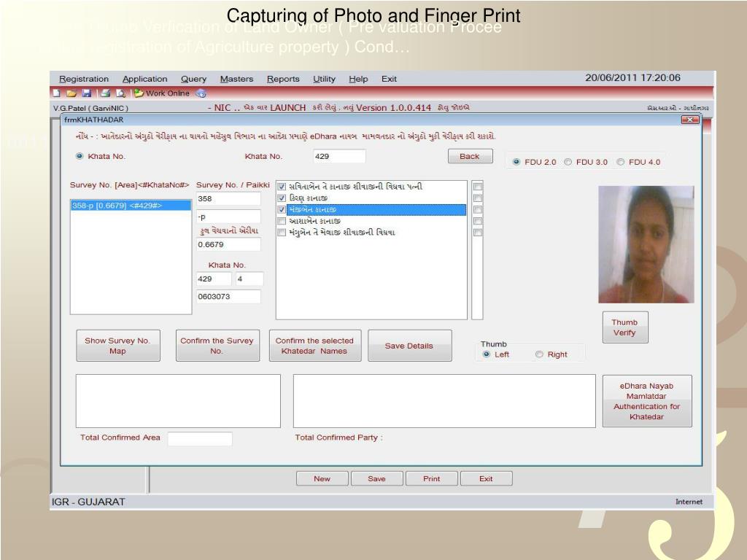Screen dimensions: 747x560
Task: Click the field showing 0603073
Action: pyautogui.click(x=228, y=297)
